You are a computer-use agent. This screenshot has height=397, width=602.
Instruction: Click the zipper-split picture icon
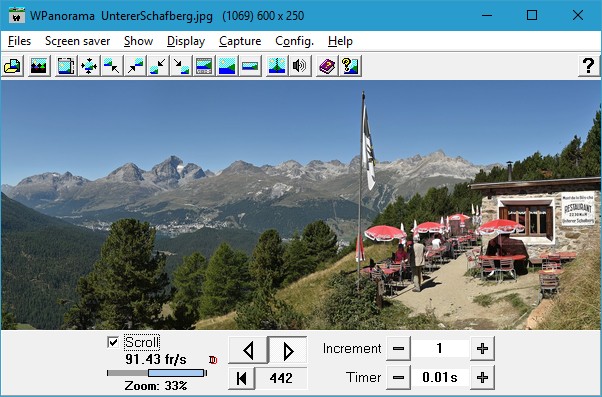pos(277,66)
